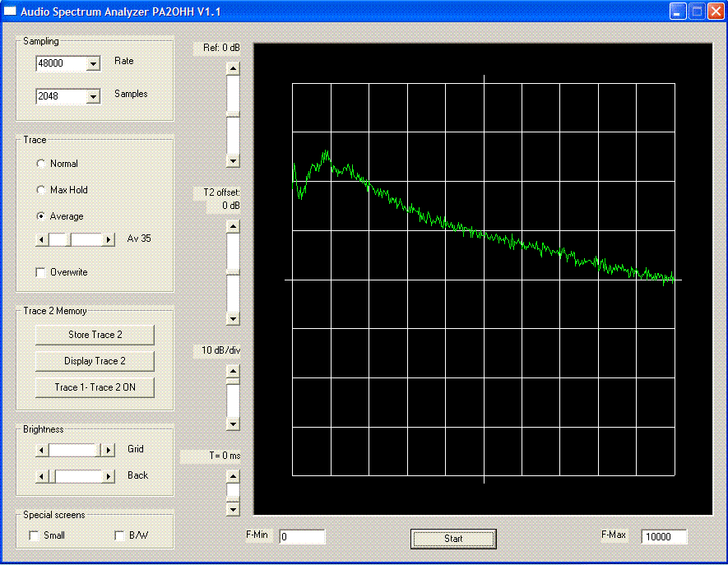Turn on Trace 1- Trace 2
This screenshot has width=728, height=565.
pyautogui.click(x=95, y=387)
